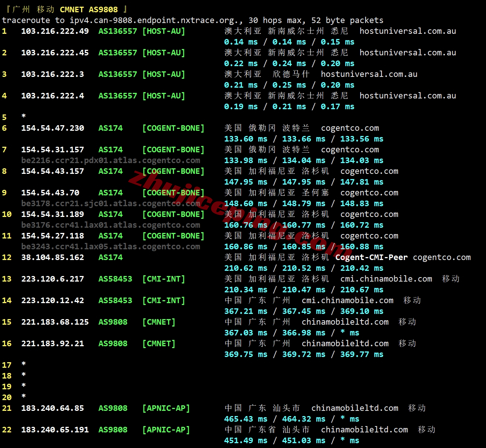Click location 中国 广东 汕头市 on hop 21
Screen dimensions: 486x448
point(262,408)
